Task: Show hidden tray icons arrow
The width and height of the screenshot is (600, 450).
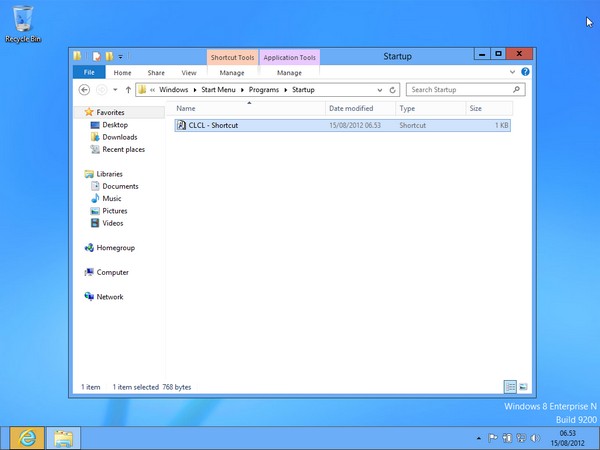Action: (x=479, y=438)
